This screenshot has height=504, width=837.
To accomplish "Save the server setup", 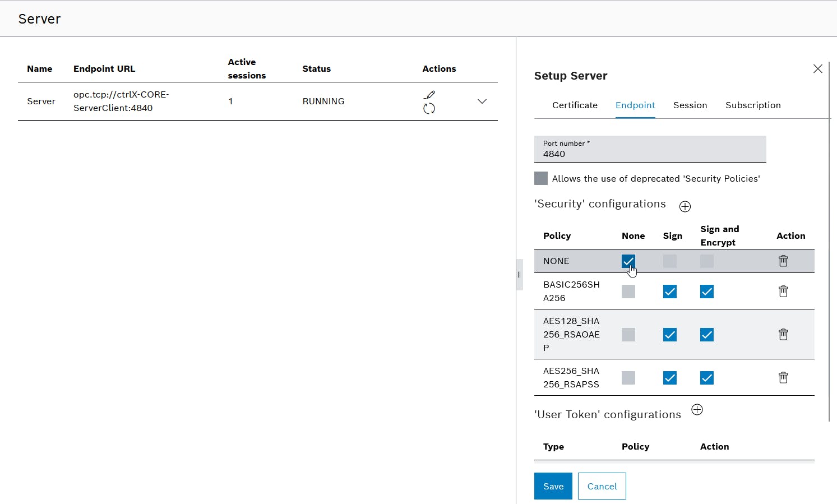I will (553, 486).
